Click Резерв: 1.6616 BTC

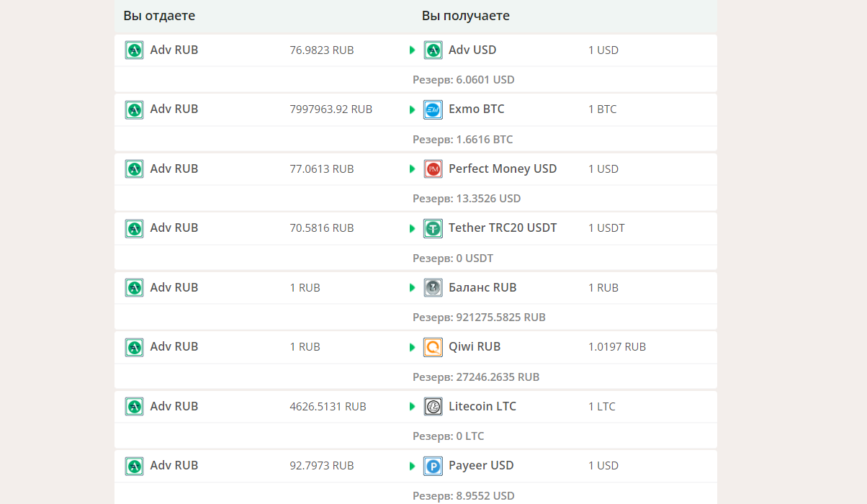463,140
